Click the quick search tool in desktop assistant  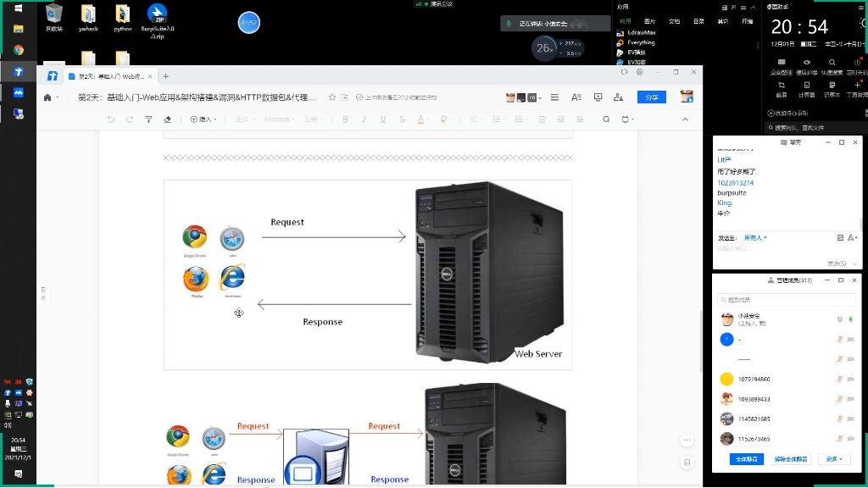pos(832,66)
